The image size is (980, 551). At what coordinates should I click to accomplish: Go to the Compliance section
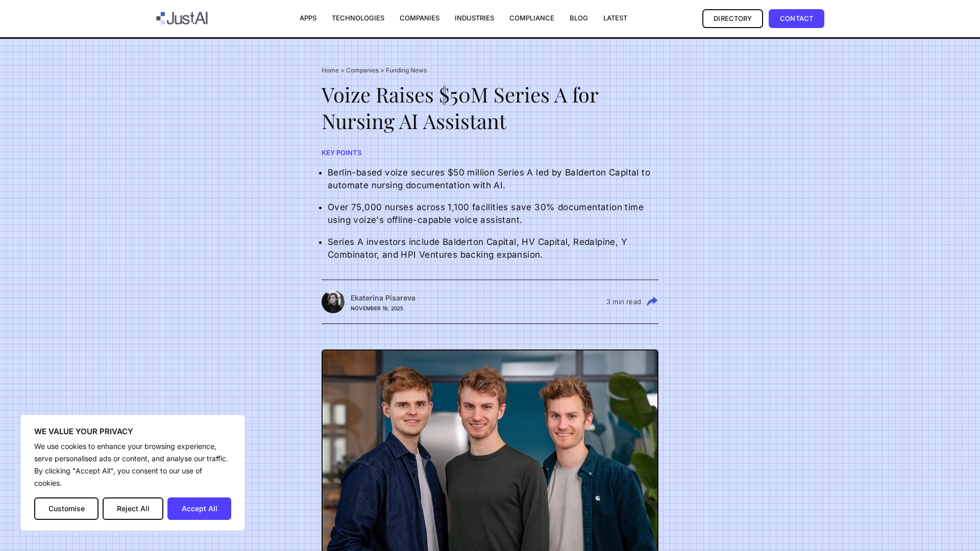tap(531, 18)
